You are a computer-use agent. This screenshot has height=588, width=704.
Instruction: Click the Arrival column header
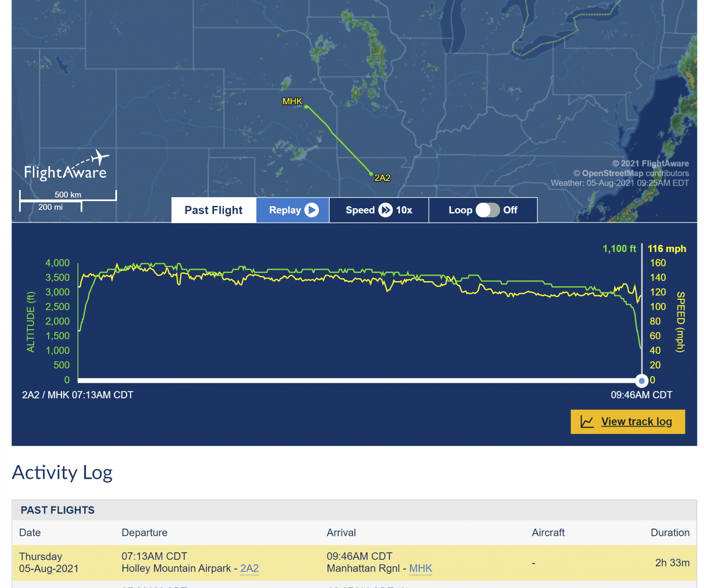click(341, 533)
